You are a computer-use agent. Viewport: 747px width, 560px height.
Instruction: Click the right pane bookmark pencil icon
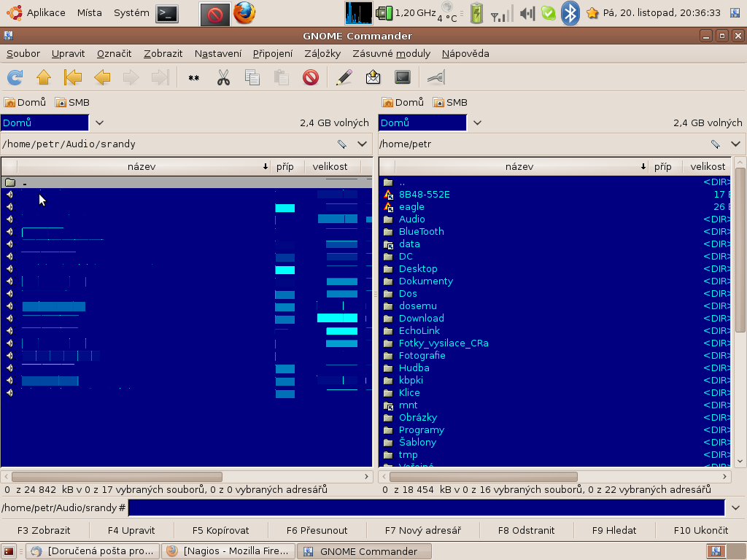pyautogui.click(x=715, y=144)
